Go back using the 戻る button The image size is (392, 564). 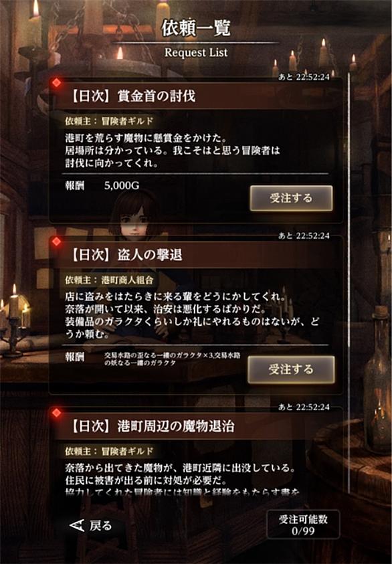click(91, 526)
